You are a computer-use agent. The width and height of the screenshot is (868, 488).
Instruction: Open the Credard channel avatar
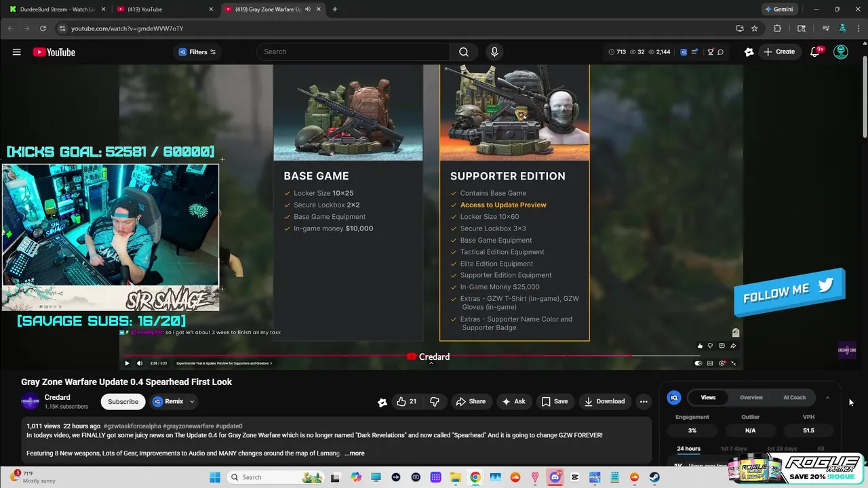[31, 401]
